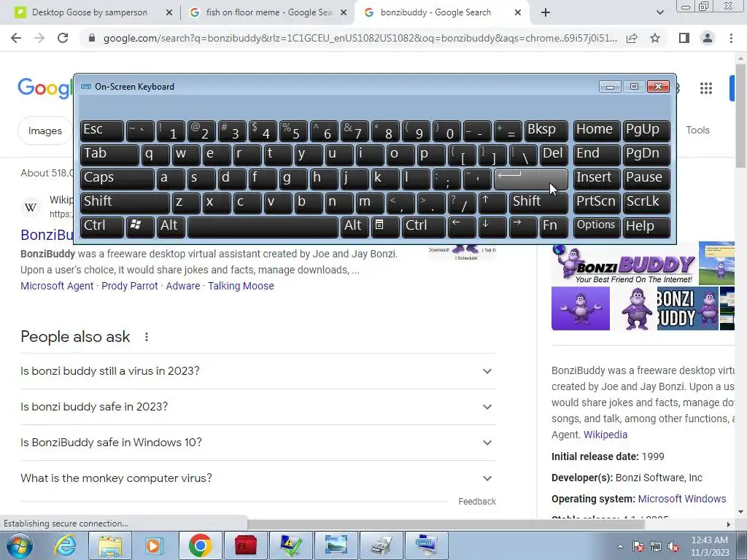Click the Help key on keyboard
Viewport: 747px width, 560px height.
[x=646, y=226]
